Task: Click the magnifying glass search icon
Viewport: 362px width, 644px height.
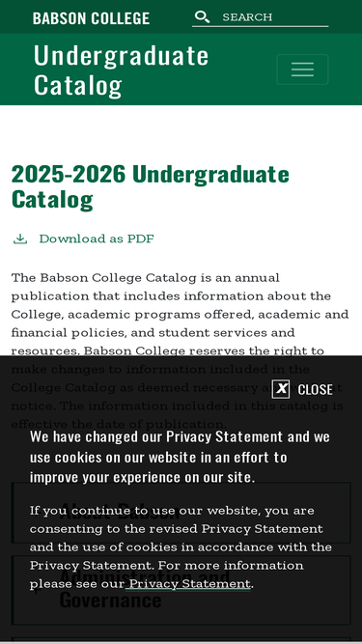Action: 202,16
